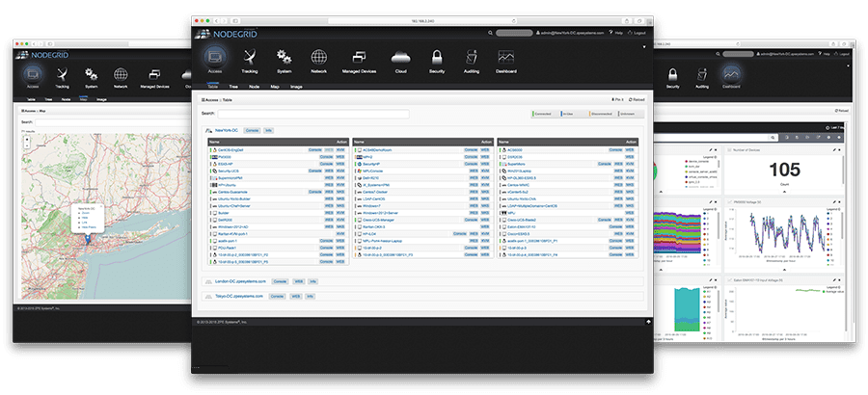Click the map zoom-in plus button
868x395 pixels.
click(27, 138)
